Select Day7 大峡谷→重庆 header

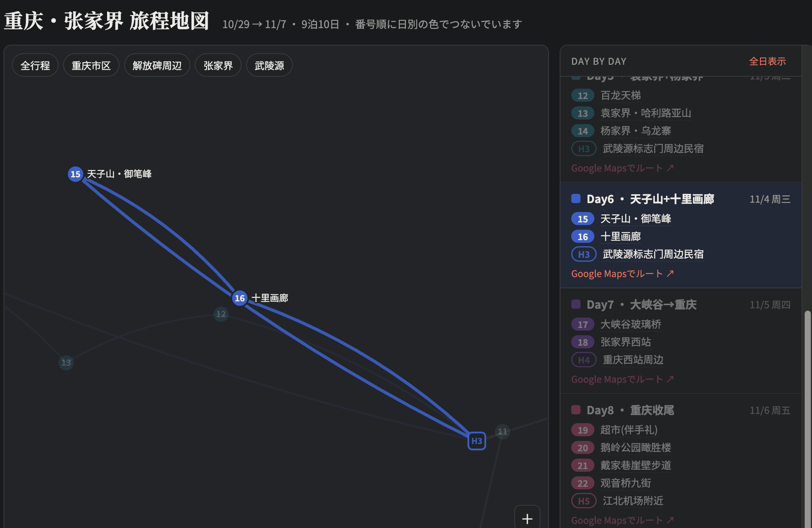tap(681, 304)
